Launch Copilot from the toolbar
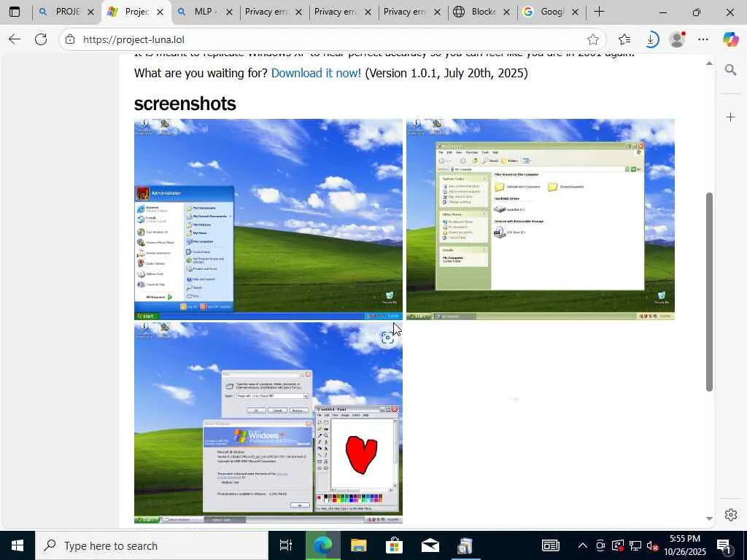 point(731,39)
